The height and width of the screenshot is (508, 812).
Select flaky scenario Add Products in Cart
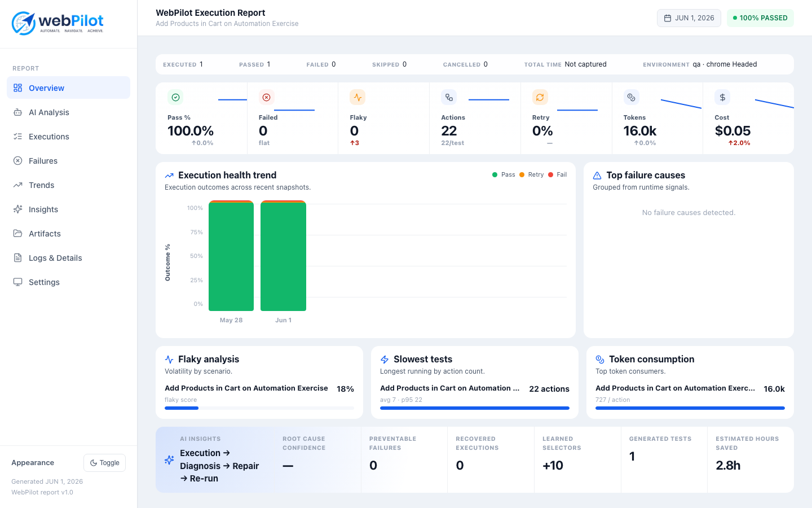tap(246, 388)
